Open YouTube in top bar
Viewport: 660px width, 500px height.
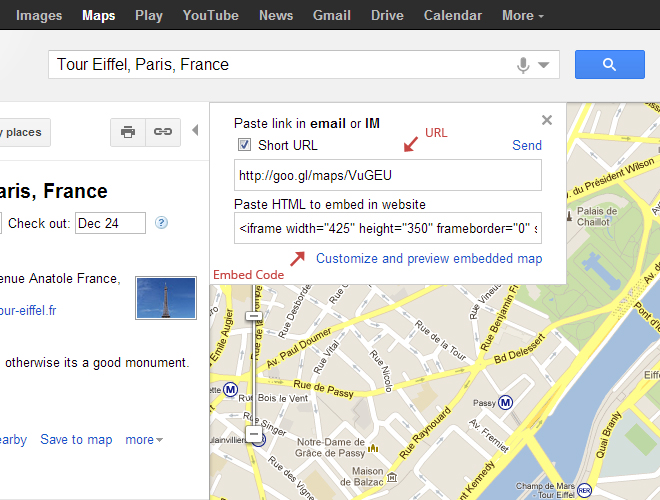click(210, 16)
